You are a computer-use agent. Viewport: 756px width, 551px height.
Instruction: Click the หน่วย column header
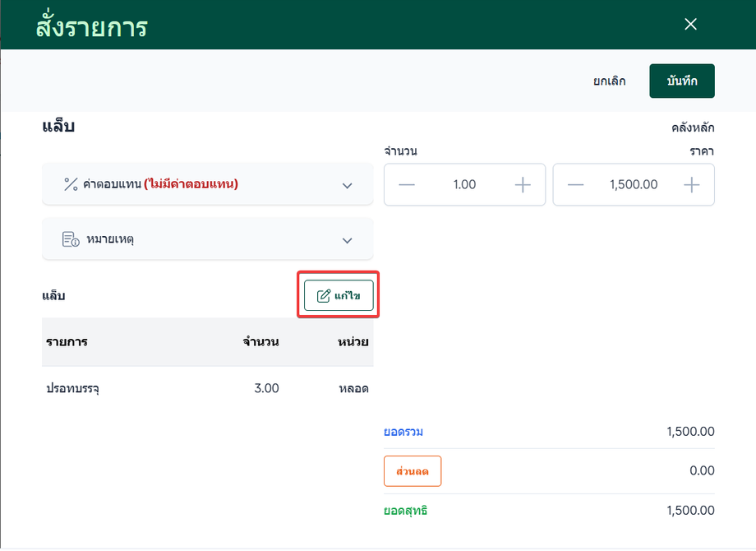pos(353,342)
